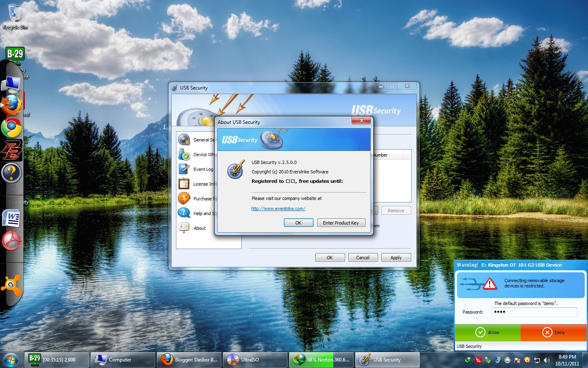Switch to USB Security taskbar button
The width and height of the screenshot is (588, 368).
[x=388, y=360]
